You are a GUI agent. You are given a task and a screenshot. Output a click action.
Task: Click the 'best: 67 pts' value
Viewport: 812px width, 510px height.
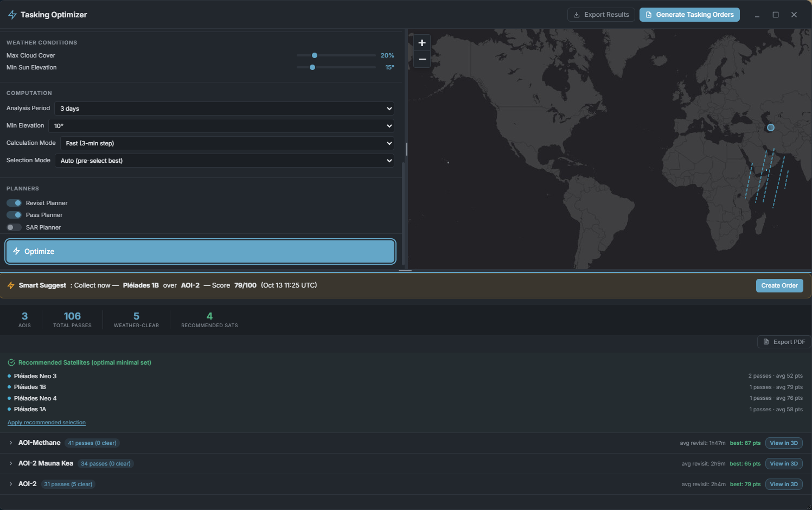745,443
